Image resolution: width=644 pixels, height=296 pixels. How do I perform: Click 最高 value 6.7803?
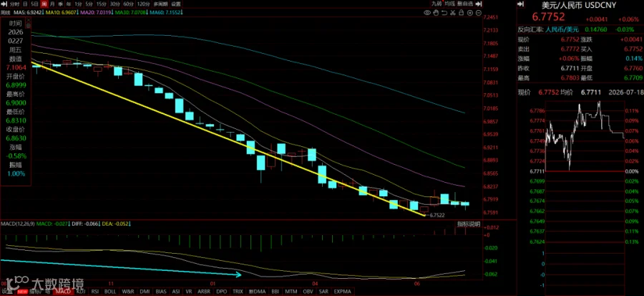[570, 77]
